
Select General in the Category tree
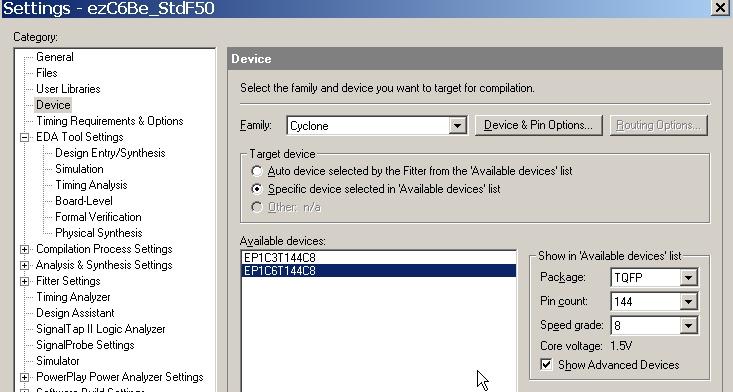pos(55,57)
